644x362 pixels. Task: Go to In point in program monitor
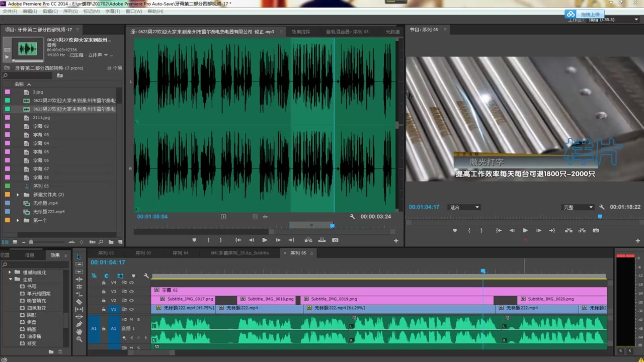499,230
